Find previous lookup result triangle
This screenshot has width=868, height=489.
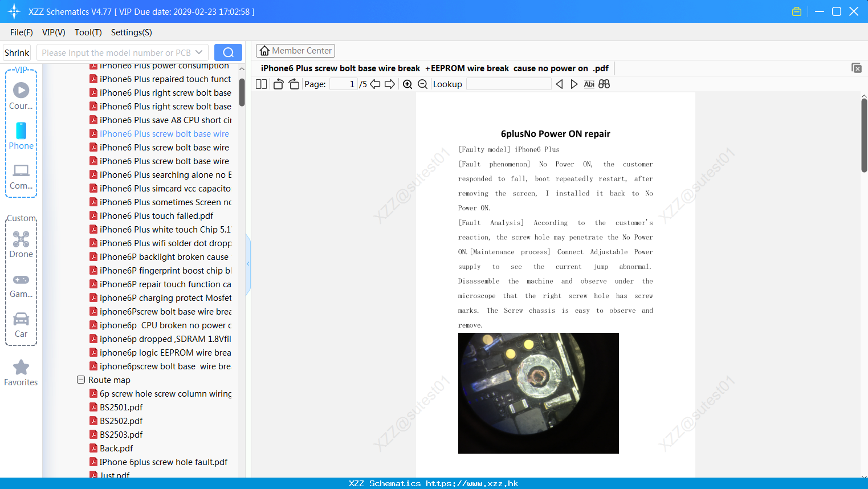tap(559, 84)
